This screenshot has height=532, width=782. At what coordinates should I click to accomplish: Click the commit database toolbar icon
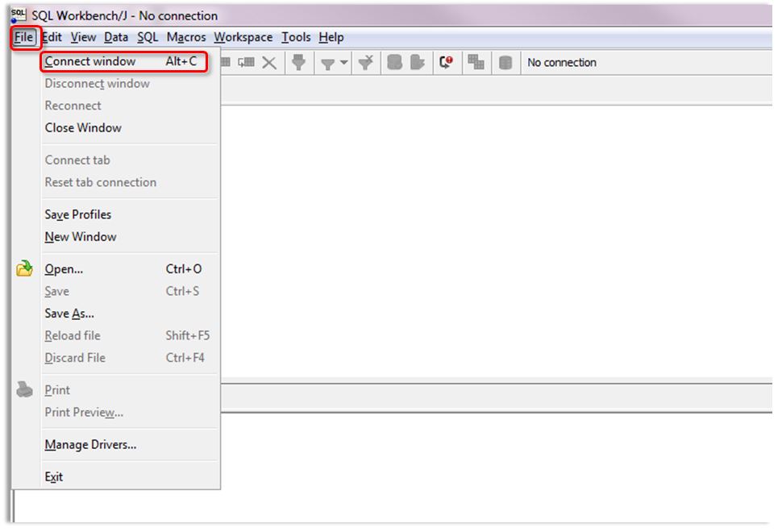tap(394, 62)
